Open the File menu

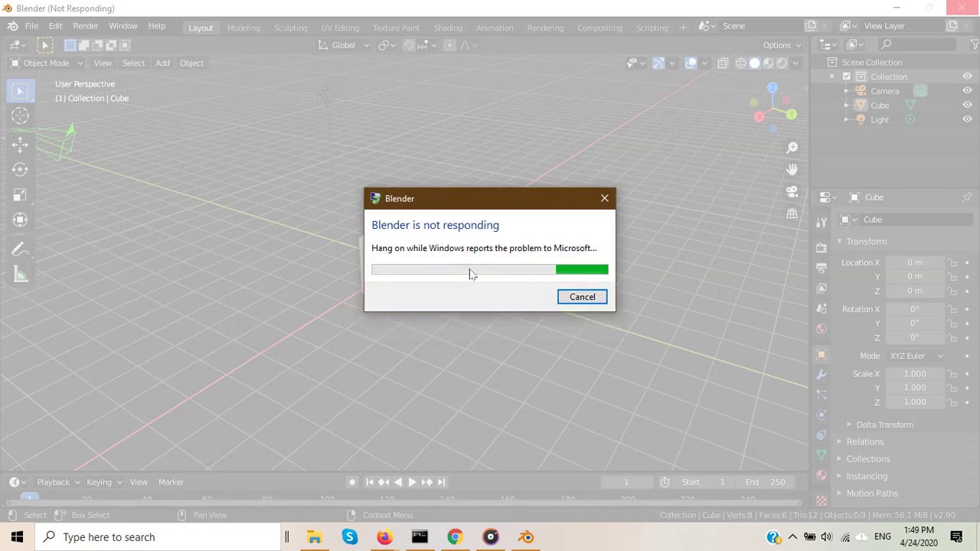(x=31, y=26)
